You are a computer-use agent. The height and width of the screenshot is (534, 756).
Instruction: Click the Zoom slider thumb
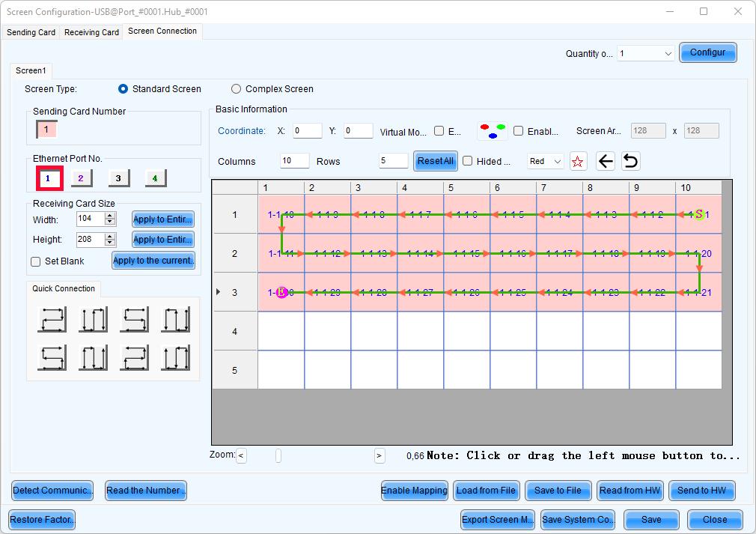point(278,455)
